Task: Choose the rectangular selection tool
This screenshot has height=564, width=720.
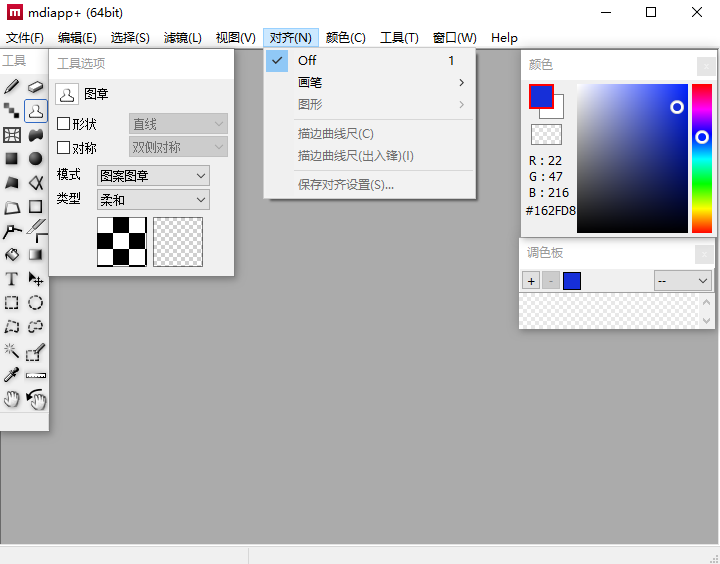Action: pyautogui.click(x=11, y=303)
